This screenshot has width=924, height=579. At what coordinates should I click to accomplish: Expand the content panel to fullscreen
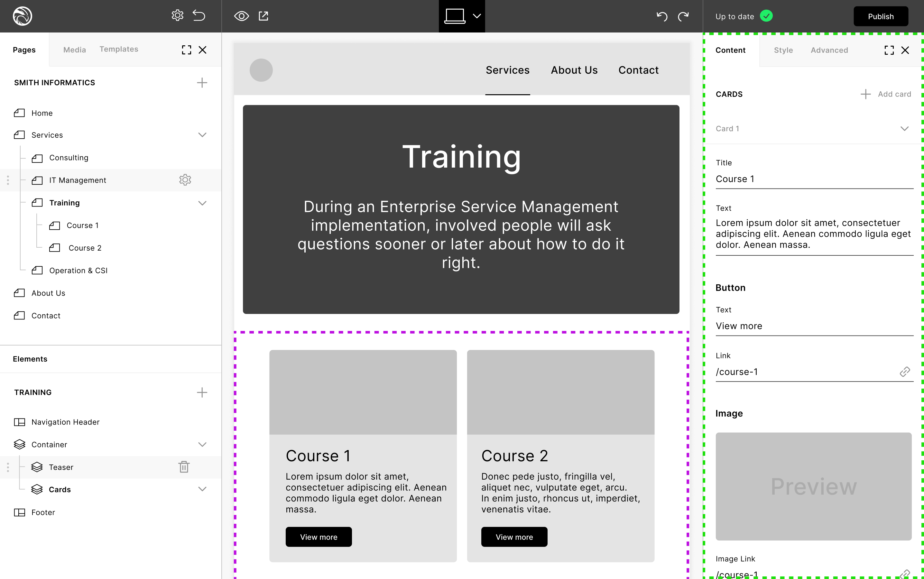[x=889, y=50]
